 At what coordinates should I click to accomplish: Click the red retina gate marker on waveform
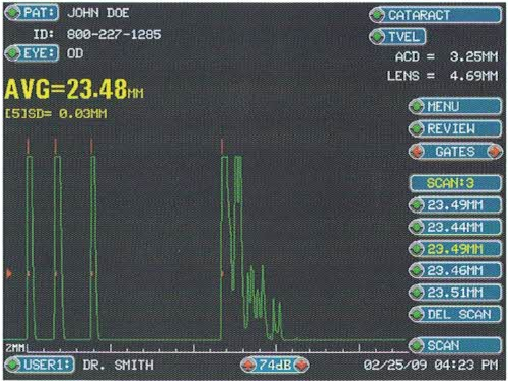tap(222, 147)
